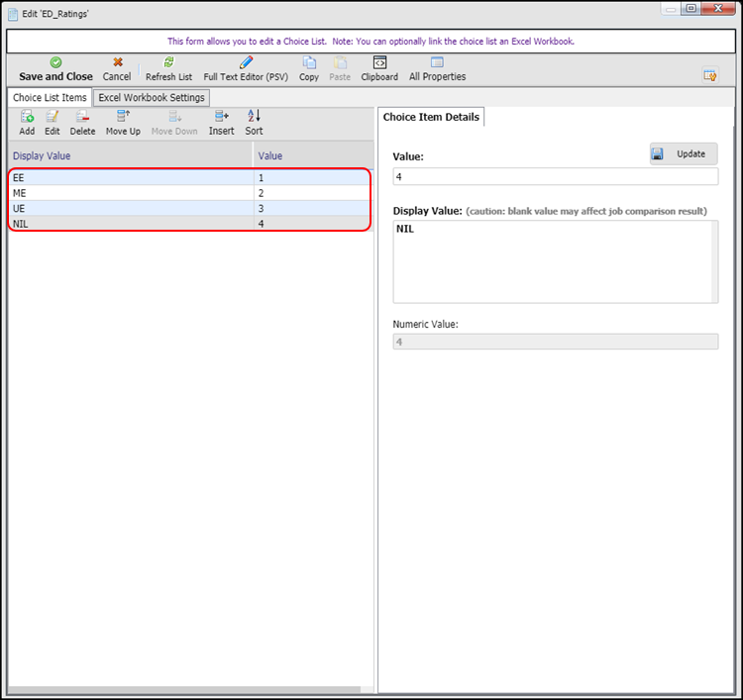Add a new choice list item

27,117
